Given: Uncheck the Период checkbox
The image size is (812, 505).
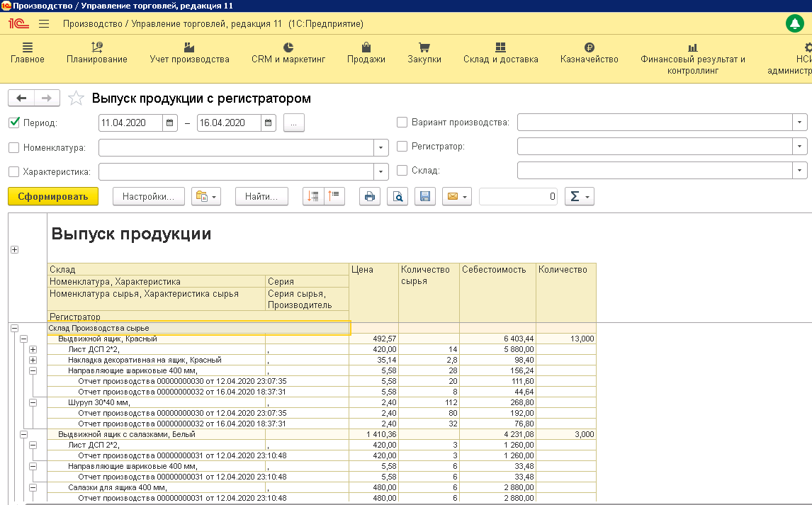Looking at the screenshot, I should click(x=14, y=123).
